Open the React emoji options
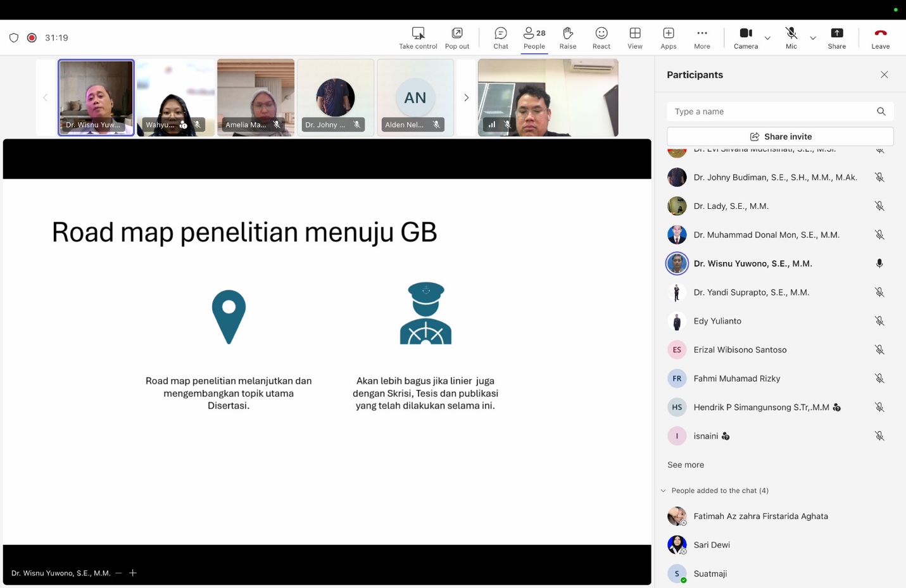The width and height of the screenshot is (906, 588). (600, 37)
